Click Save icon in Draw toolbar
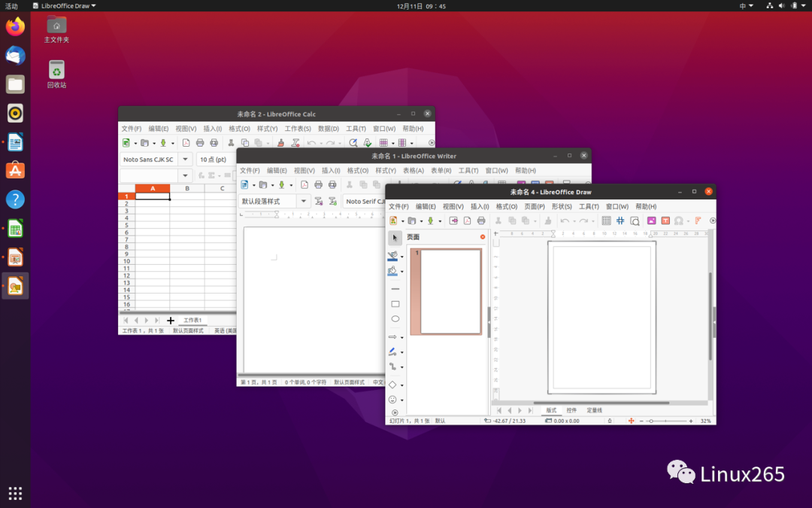 tap(430, 221)
